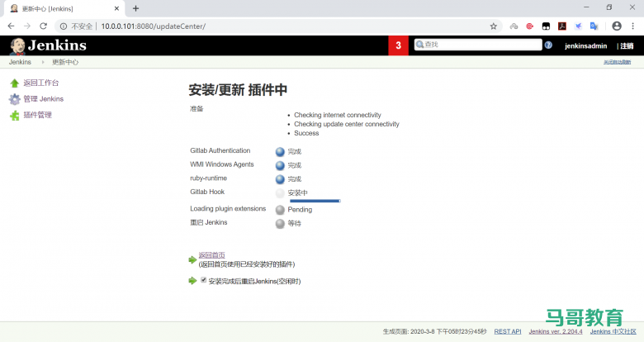
Task: Click the 查找 search input field
Action: coord(478,45)
